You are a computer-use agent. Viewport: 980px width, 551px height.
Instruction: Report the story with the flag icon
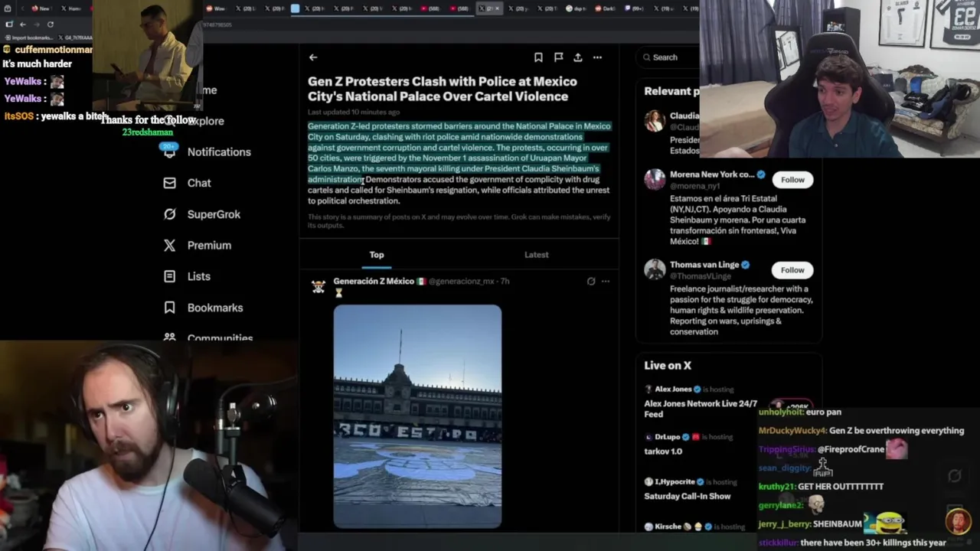[x=558, y=57]
